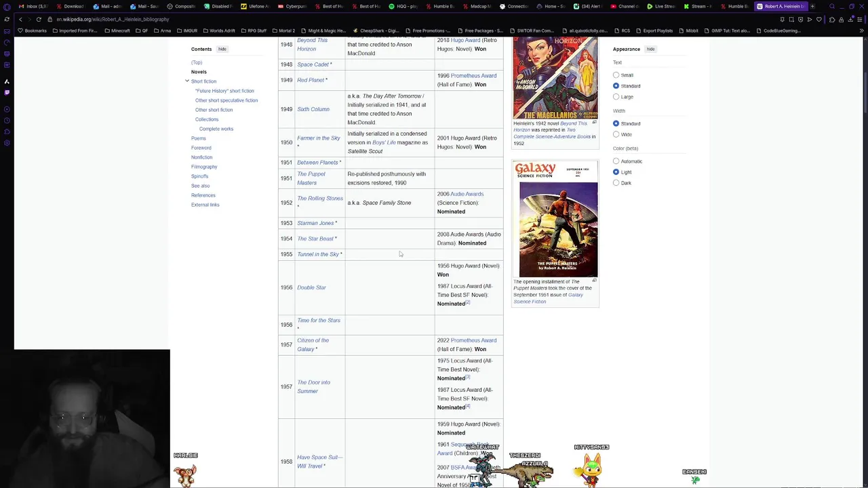Click the site security padlock icon
Image resolution: width=868 pixels, height=488 pixels.
click(50, 19)
